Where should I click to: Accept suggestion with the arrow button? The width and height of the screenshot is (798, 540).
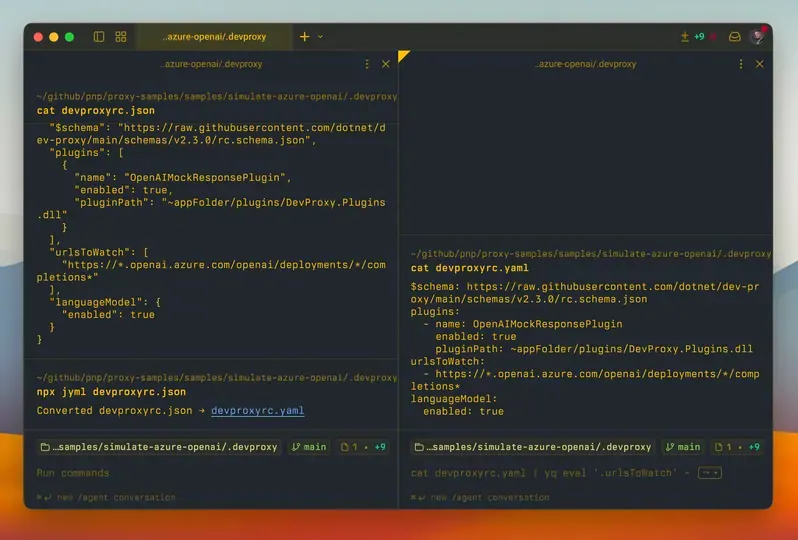click(709, 473)
